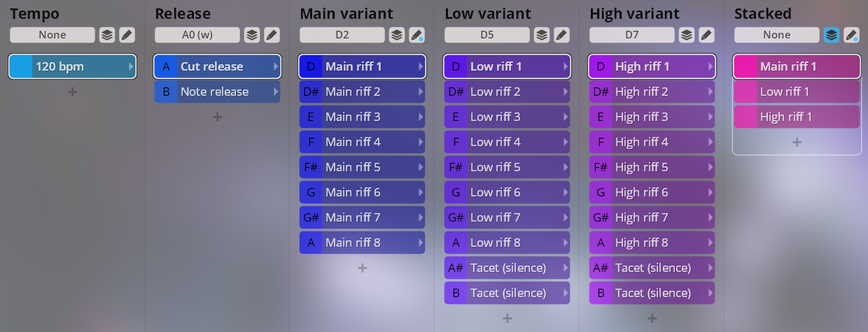Disable the highlighted stacking toggle in Stacked column
The image size is (868, 332).
tap(832, 35)
